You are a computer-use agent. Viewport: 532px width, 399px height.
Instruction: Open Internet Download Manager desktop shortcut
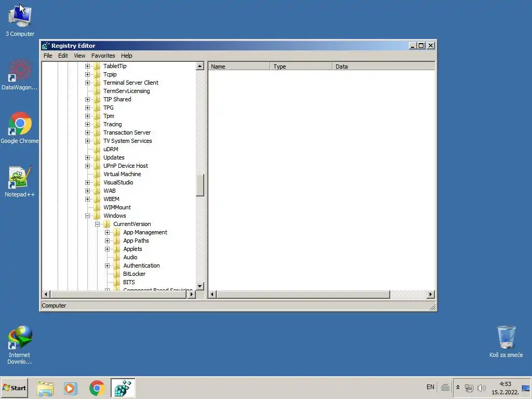[x=19, y=345]
